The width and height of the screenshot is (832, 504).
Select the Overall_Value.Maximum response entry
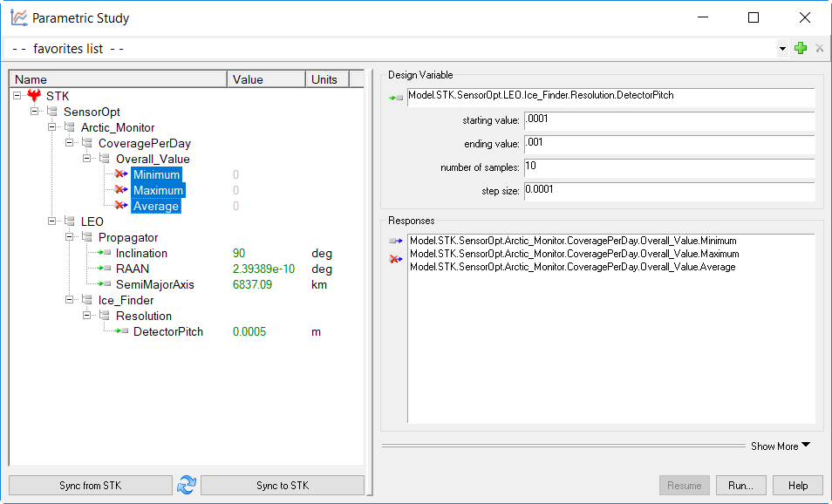(574, 254)
